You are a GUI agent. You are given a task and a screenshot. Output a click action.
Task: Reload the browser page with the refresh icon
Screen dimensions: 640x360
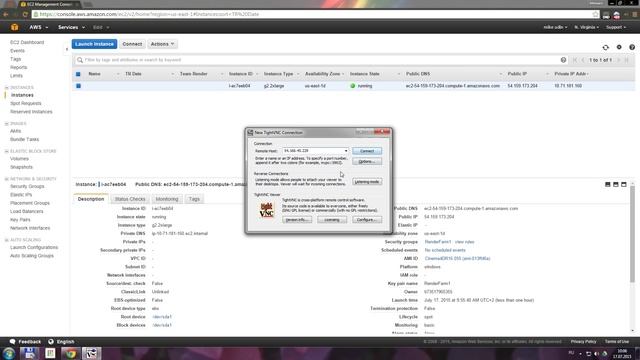click(x=25, y=14)
